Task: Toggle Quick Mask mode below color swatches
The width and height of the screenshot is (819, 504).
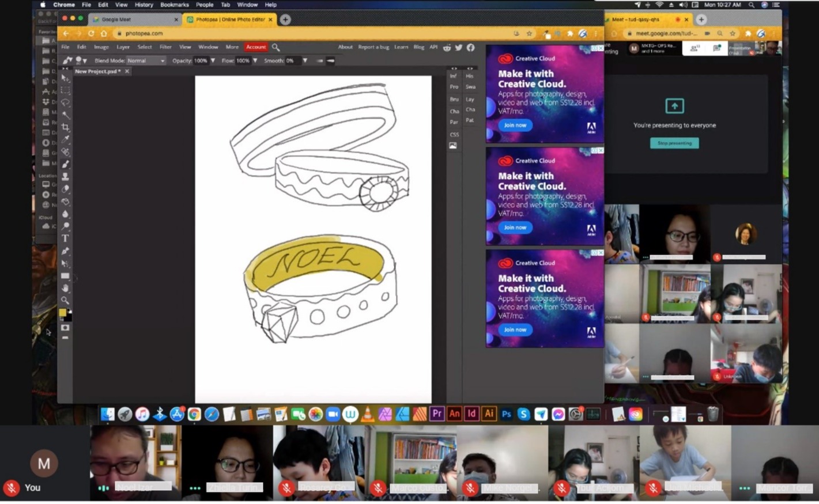Action: coord(66,328)
